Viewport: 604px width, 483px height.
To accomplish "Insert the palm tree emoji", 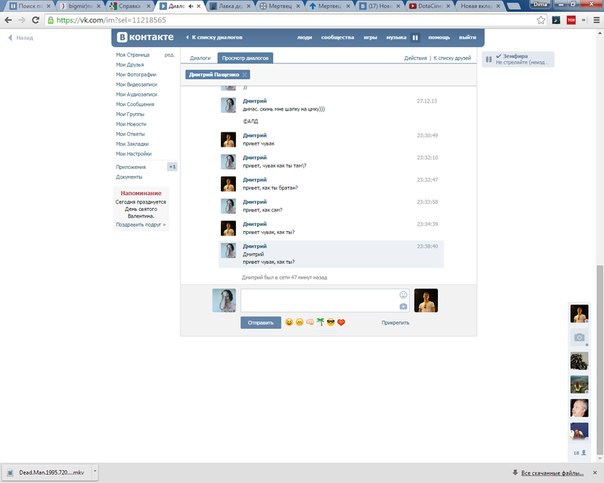I will click(320, 323).
